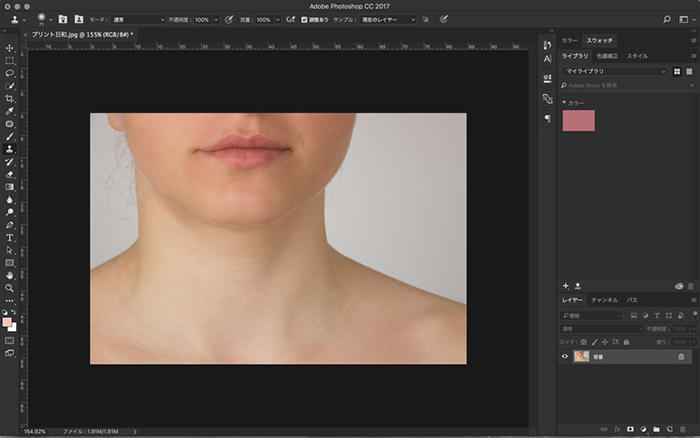Viewport: 700px width, 438px height.
Task: Click the pink library color swatch
Action: coord(579,121)
